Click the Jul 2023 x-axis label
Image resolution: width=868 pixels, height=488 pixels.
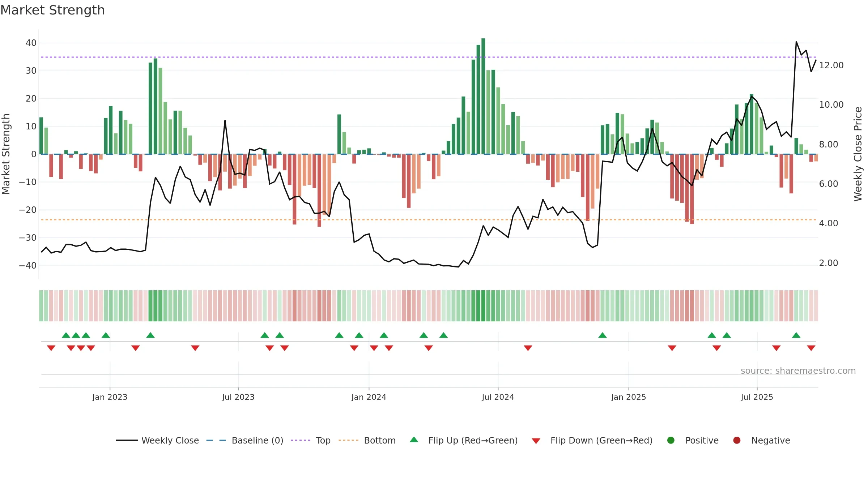tap(238, 397)
